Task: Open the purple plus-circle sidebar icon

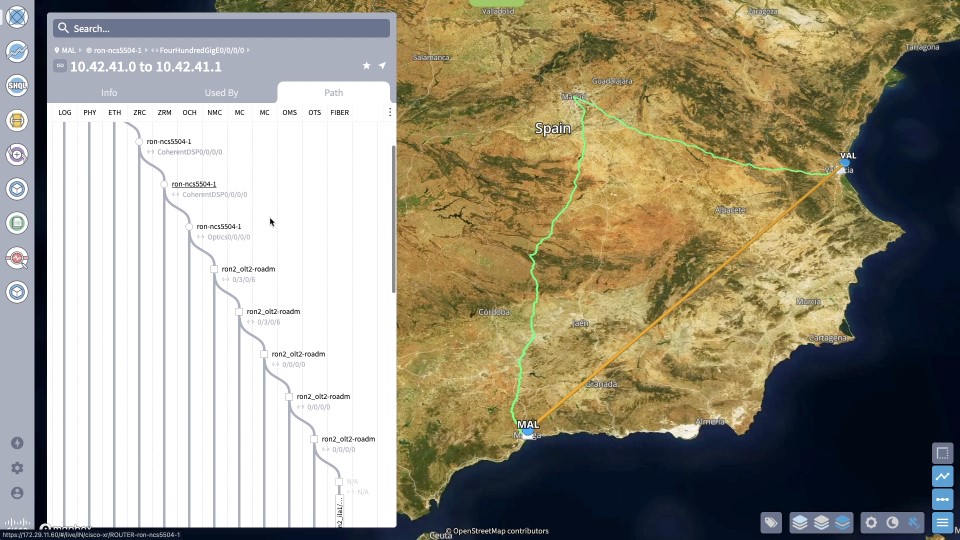Action: (x=17, y=154)
